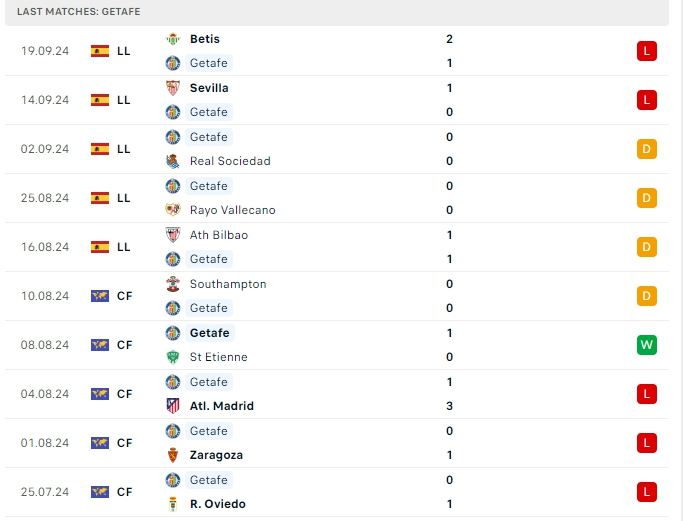
Task: Click the green W result badge
Action: [x=646, y=345]
